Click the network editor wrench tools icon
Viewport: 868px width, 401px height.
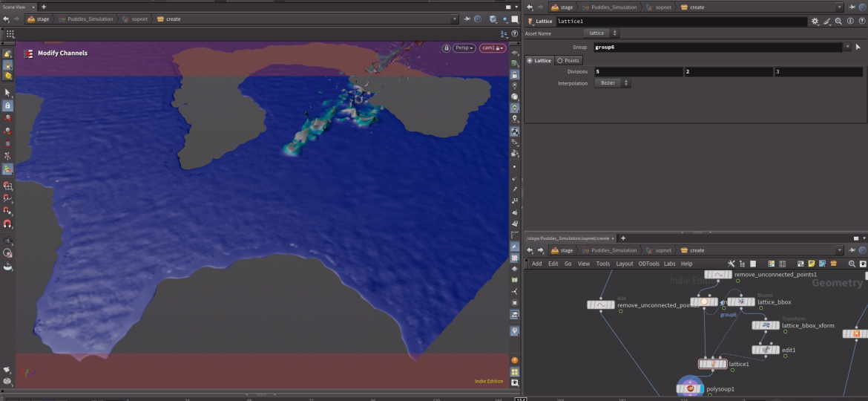point(731,264)
